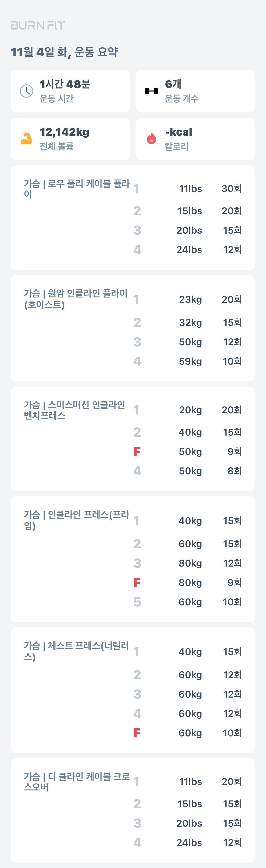266x868 pixels.
Task: Select the 로우 풀리 케이블 플라이 exercise title
Action: click(x=76, y=189)
